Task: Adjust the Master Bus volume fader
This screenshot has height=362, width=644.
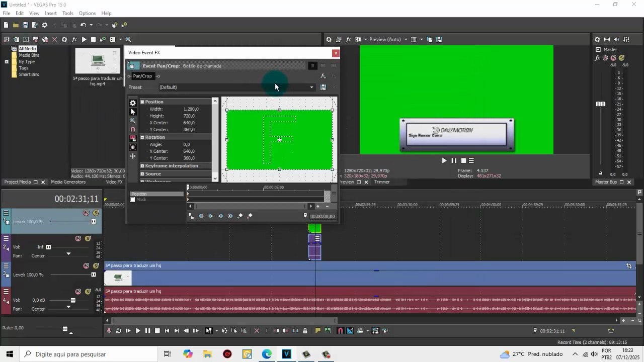Action: [x=601, y=104]
